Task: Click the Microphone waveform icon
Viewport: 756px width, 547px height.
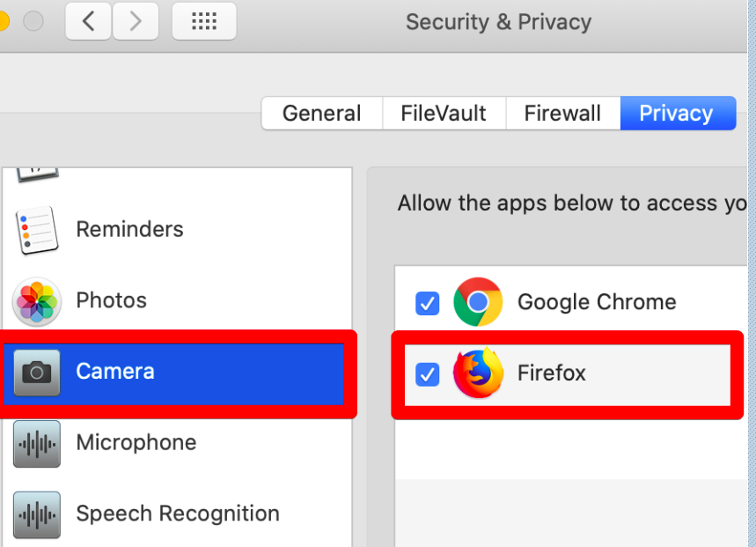Action: point(37,443)
